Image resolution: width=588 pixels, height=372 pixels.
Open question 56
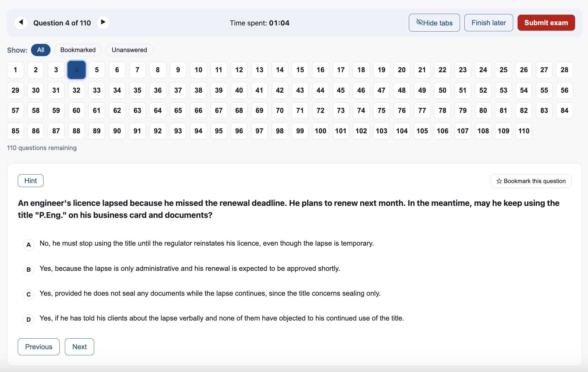[564, 90]
